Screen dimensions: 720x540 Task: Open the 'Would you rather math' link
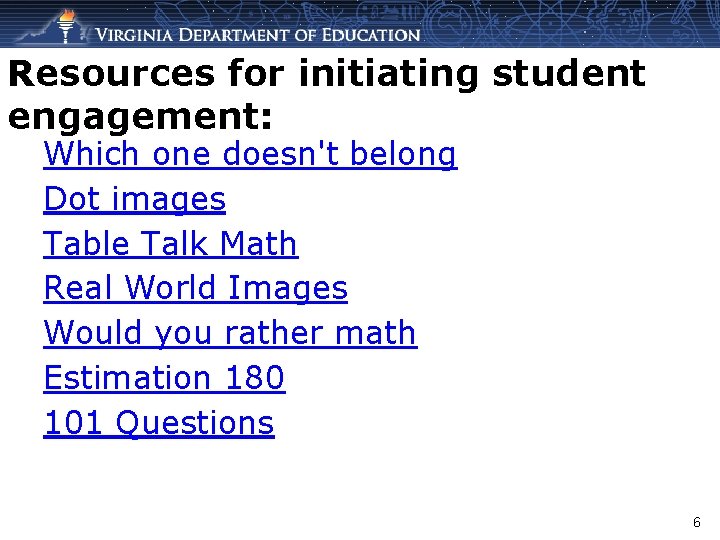230,333
